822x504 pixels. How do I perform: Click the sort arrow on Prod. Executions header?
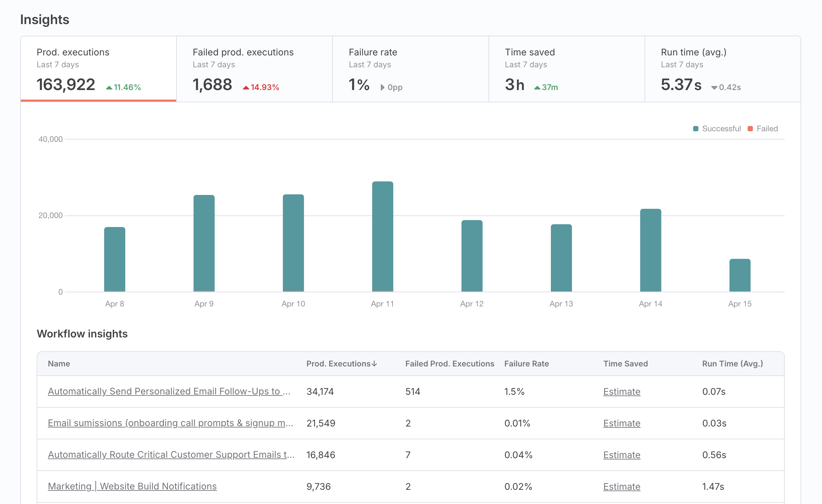375,363
